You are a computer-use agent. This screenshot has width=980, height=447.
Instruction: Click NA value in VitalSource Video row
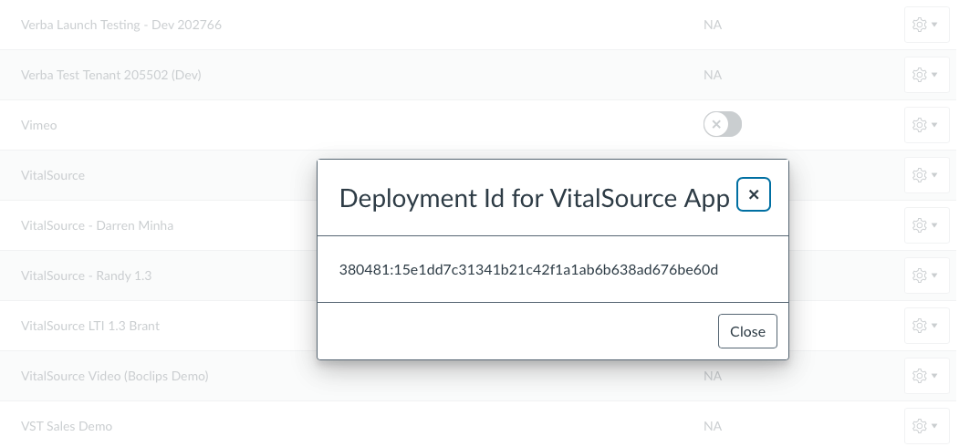pos(713,376)
